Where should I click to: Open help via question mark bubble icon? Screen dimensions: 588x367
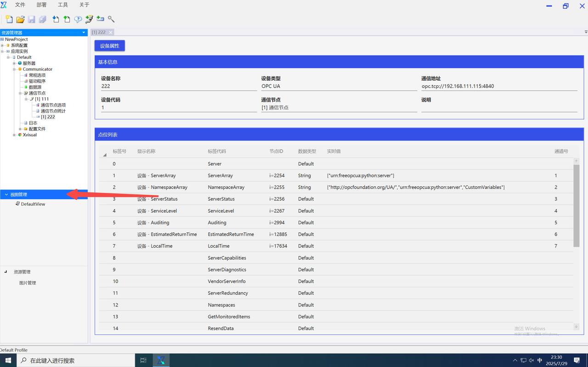click(x=78, y=19)
